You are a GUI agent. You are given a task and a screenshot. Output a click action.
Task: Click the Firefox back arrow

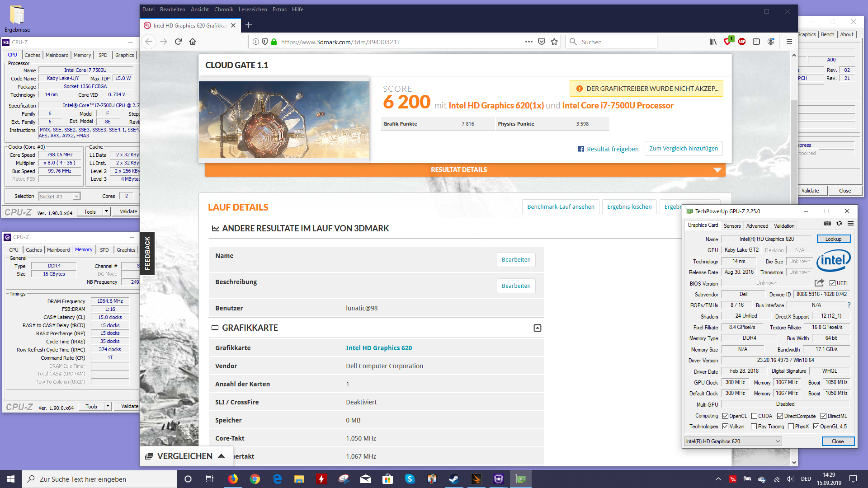[x=149, y=42]
